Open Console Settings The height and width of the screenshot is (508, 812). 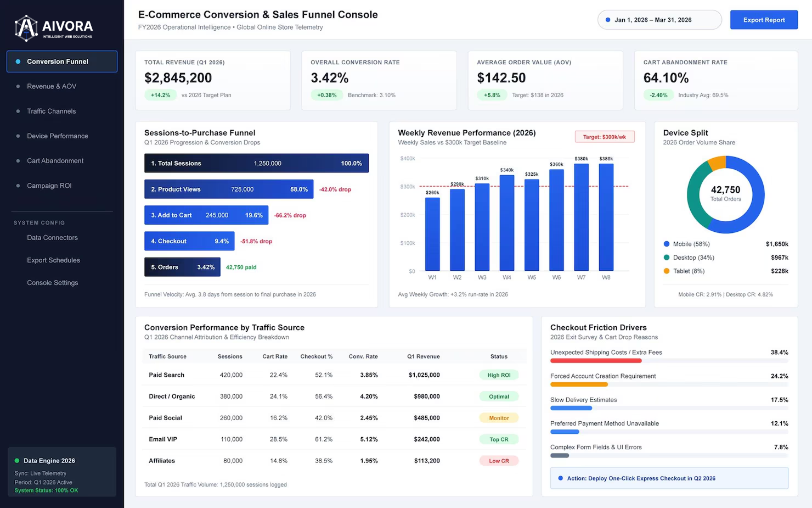click(53, 283)
